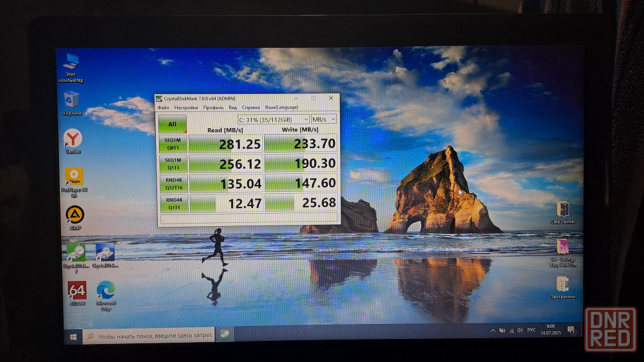Start the SEQ1M Q8T1 test

coord(173,144)
